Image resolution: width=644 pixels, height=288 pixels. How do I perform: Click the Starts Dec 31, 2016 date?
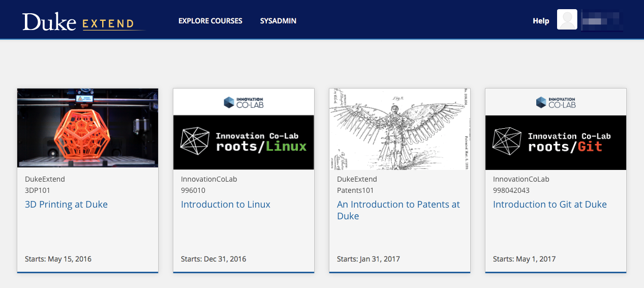213,259
